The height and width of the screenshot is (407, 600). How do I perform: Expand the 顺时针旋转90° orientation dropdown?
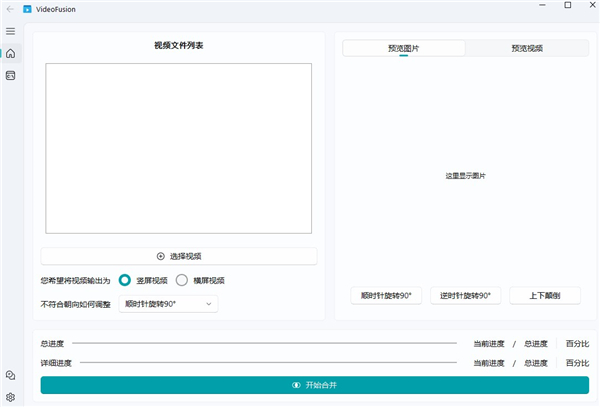(x=168, y=303)
